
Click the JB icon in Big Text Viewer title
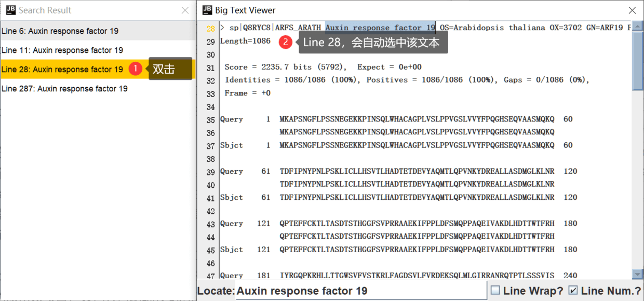pos(207,10)
